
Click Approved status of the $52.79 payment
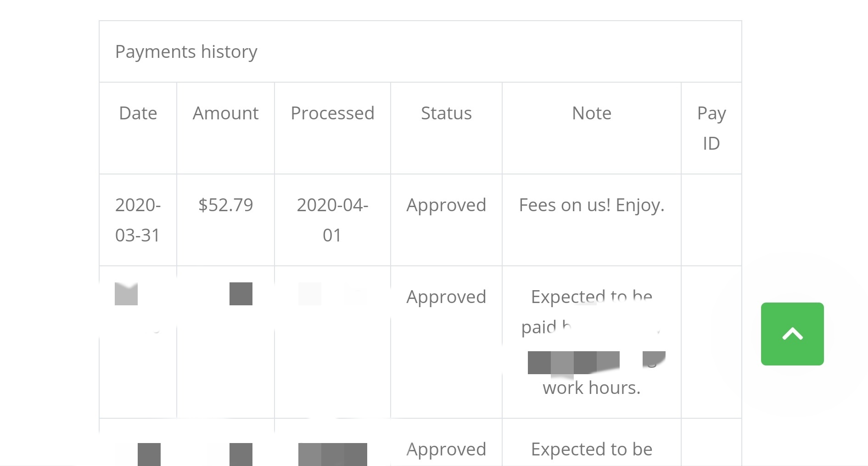pyautogui.click(x=446, y=205)
